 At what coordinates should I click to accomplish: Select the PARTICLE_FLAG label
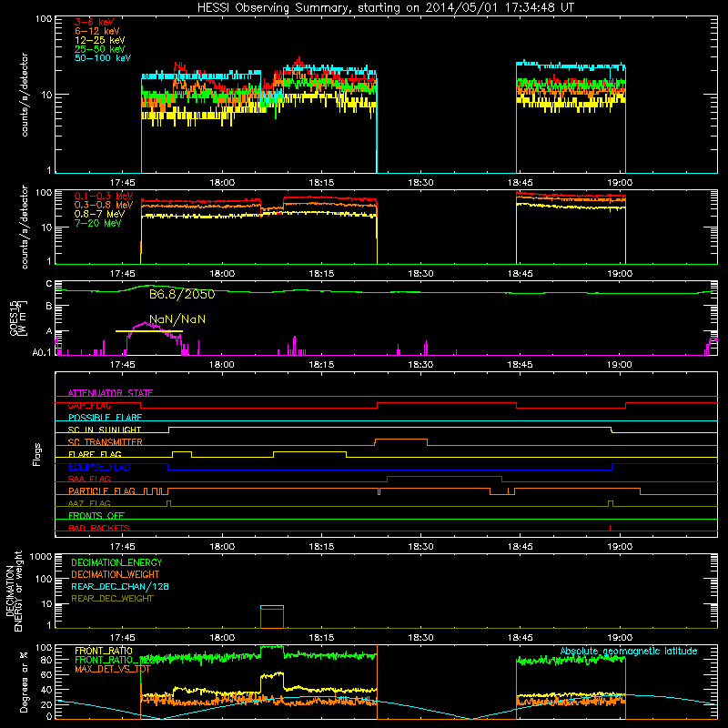coord(102,490)
